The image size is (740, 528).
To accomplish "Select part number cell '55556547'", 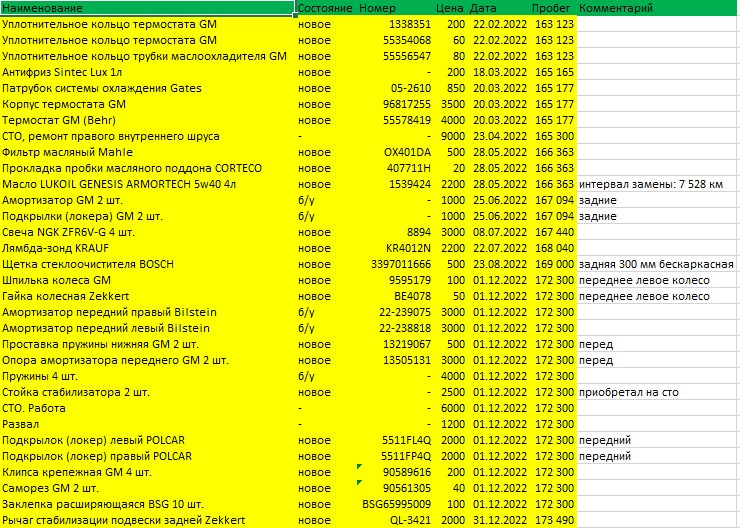I will tap(395, 56).
